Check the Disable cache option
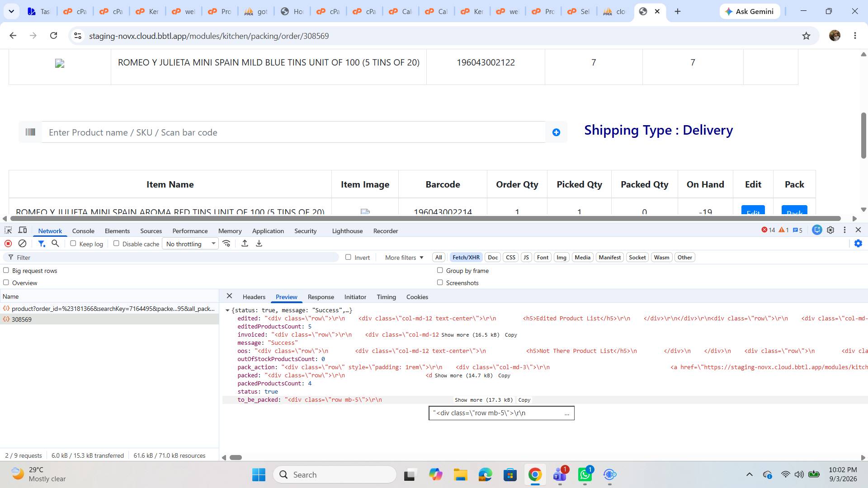868x488 pixels. [116, 244]
